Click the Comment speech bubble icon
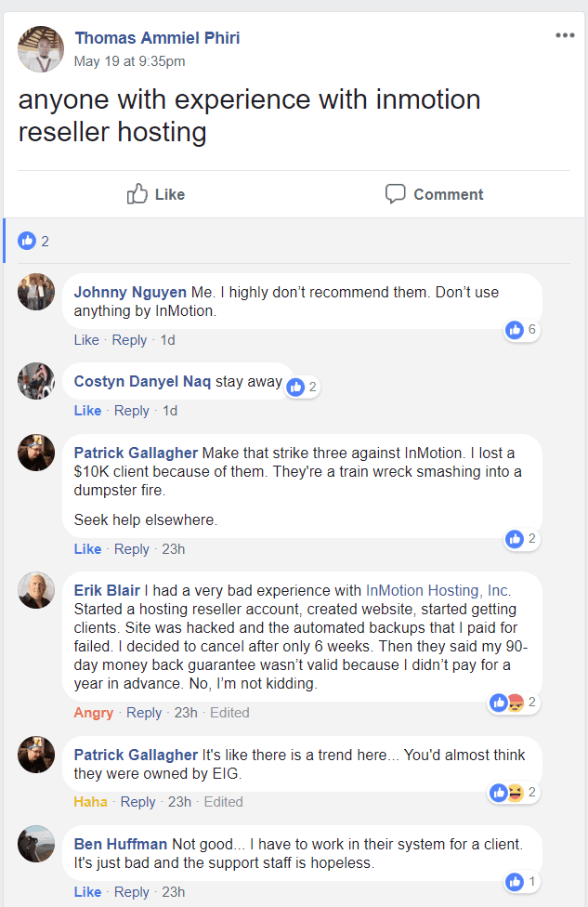 tap(396, 194)
